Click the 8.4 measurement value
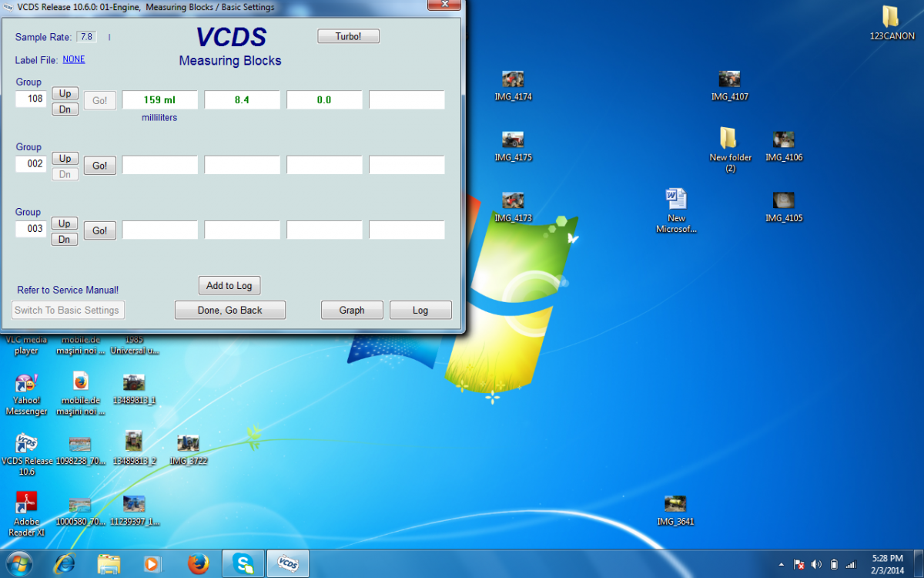This screenshot has height=578, width=924. 243,100
